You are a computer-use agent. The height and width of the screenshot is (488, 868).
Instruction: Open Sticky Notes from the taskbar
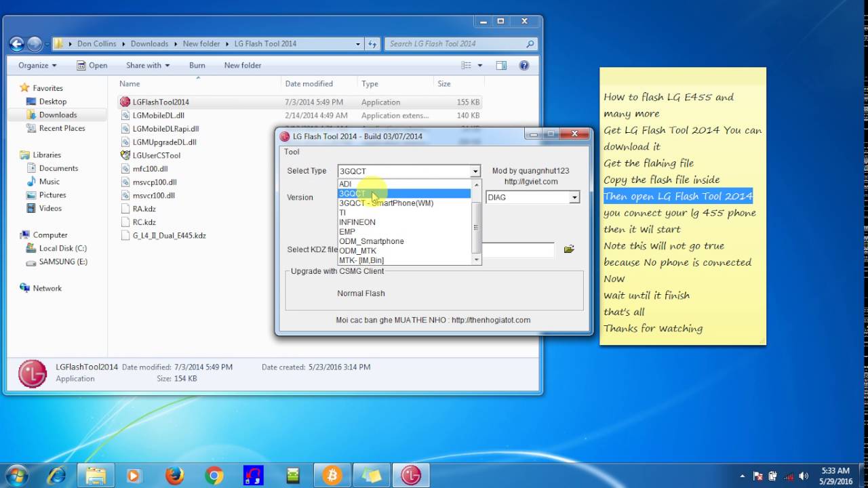click(372, 476)
